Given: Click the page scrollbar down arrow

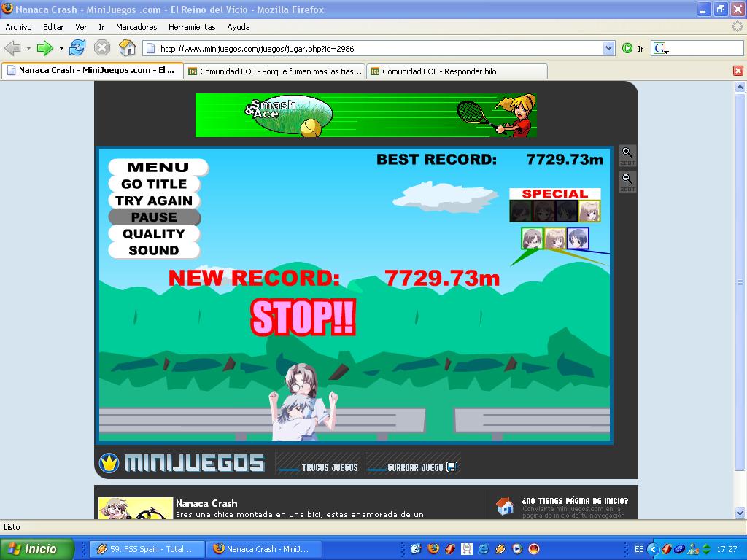Looking at the screenshot, I should coord(740,513).
